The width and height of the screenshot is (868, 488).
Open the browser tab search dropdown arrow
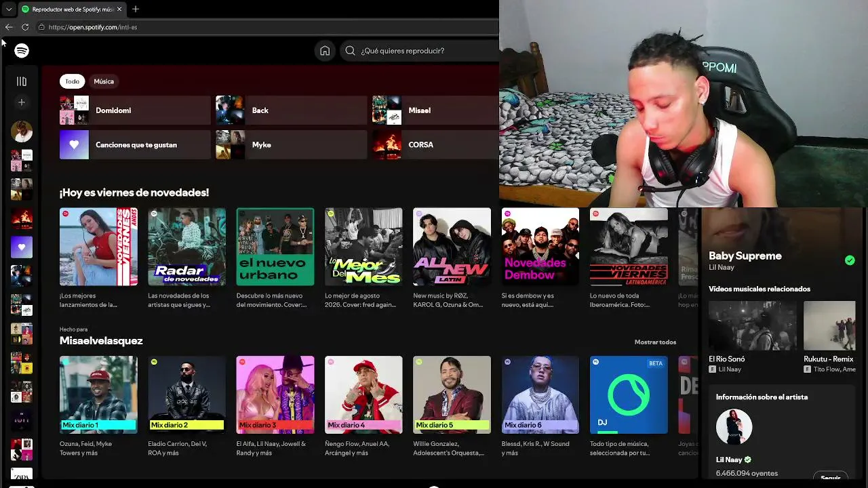click(9, 9)
